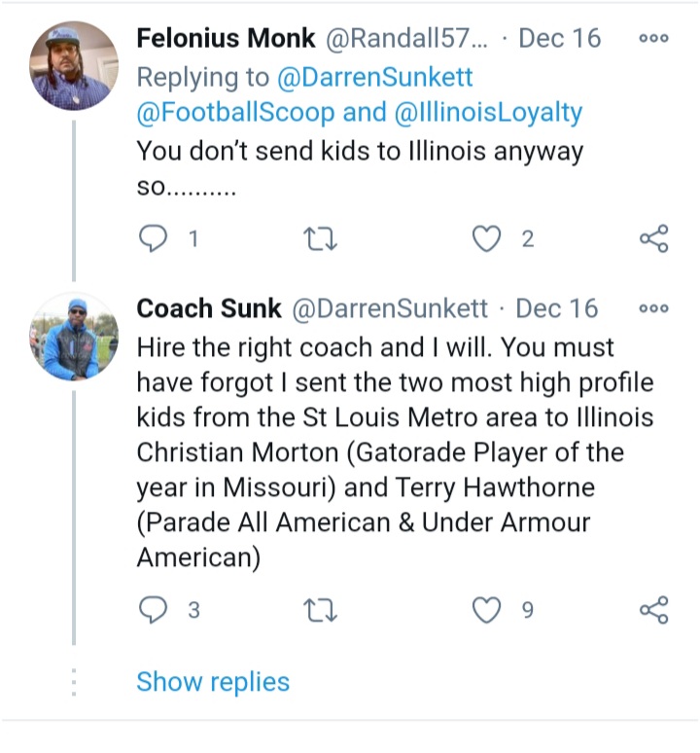
Task: Like Coach Sunk's tweet with heart icon
Action: point(486,610)
